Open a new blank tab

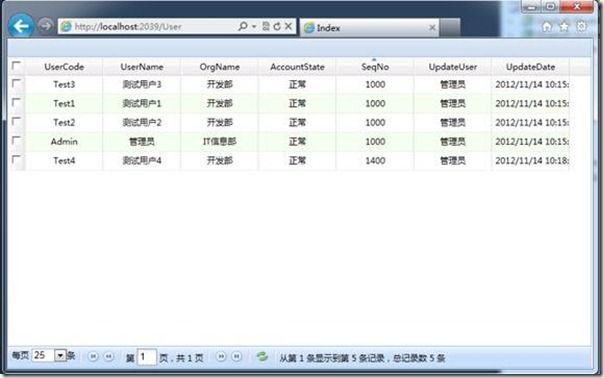tap(450, 27)
